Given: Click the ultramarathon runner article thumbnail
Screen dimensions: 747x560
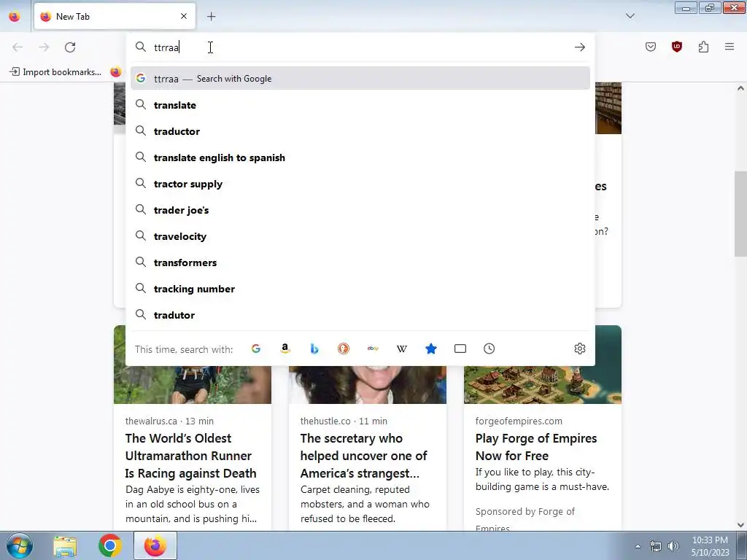Looking at the screenshot, I should click(193, 385).
